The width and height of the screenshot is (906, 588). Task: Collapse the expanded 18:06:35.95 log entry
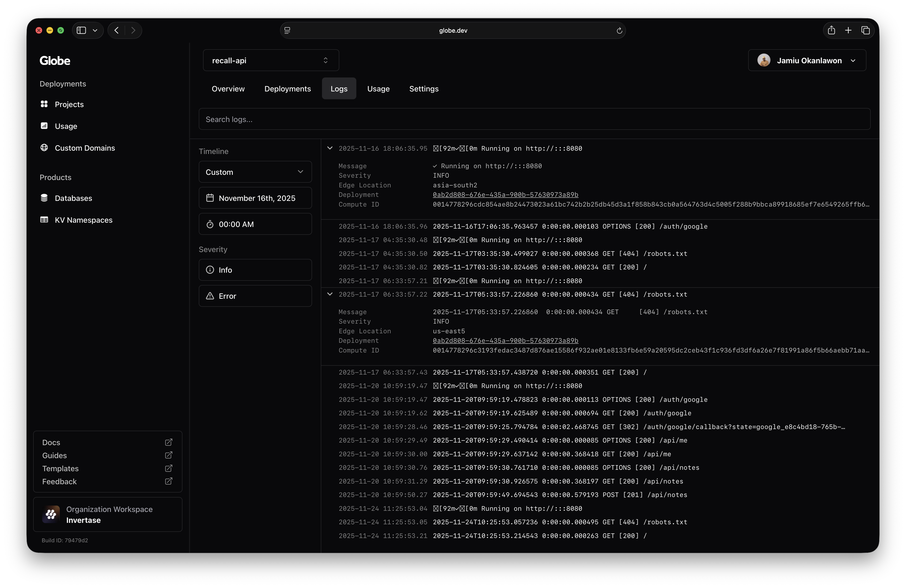(x=330, y=148)
